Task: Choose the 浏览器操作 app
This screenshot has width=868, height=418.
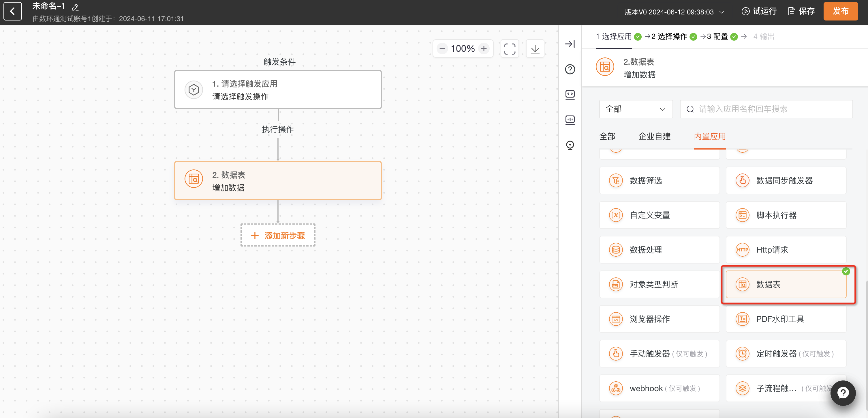Action: pos(660,319)
